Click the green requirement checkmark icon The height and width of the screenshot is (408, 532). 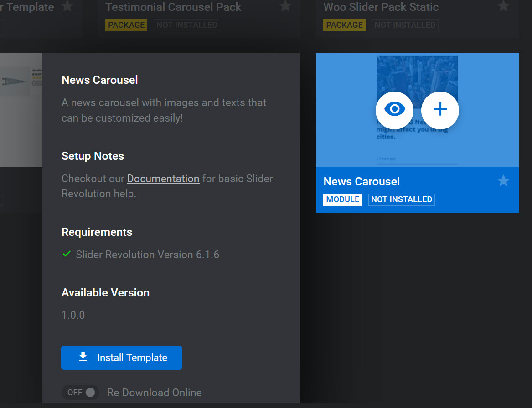pyautogui.click(x=67, y=254)
